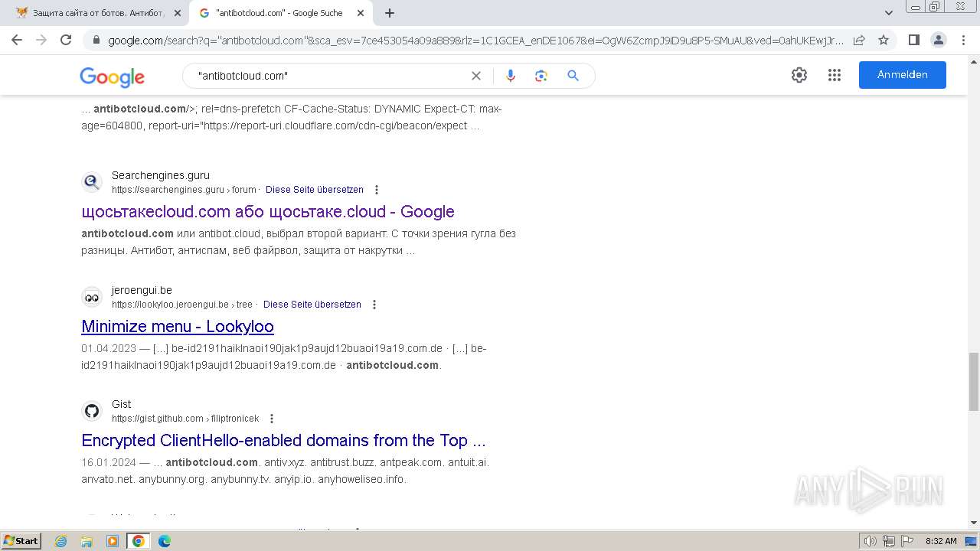Open more options for Gist result
The height and width of the screenshot is (551, 980).
(272, 419)
